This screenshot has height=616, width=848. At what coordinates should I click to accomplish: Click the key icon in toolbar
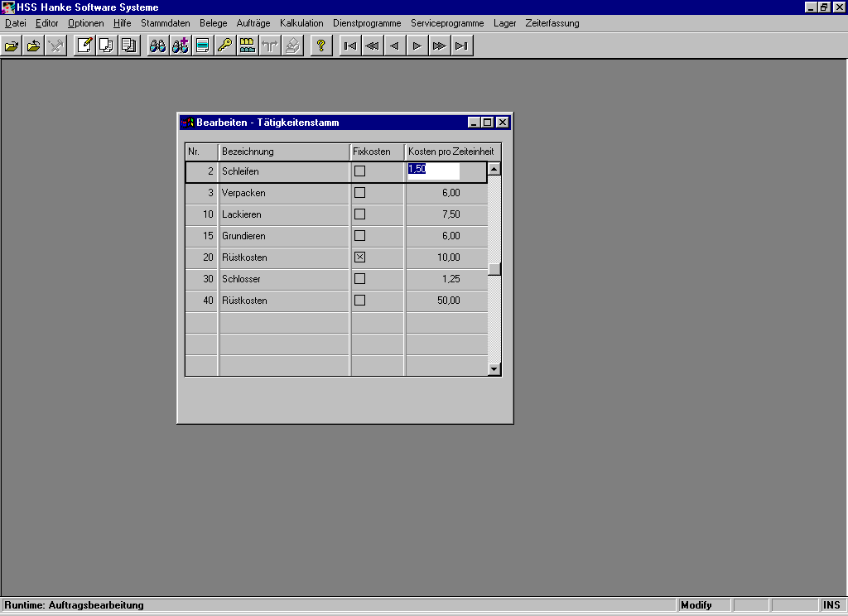click(x=224, y=46)
